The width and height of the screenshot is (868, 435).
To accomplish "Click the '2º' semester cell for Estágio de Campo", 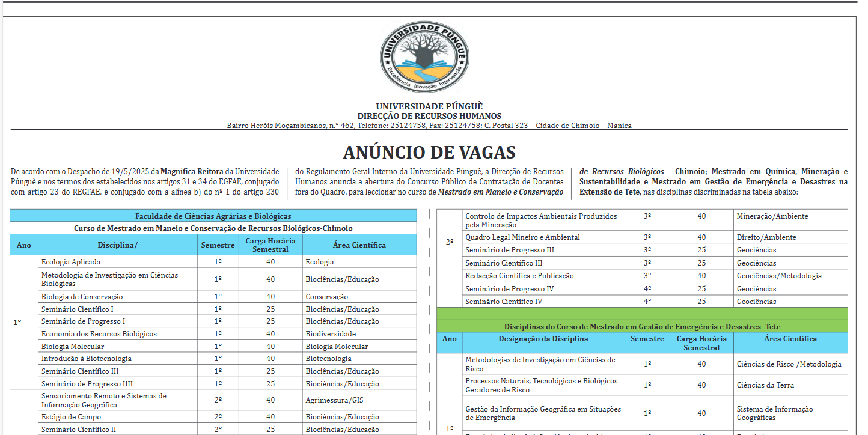I will point(218,417).
